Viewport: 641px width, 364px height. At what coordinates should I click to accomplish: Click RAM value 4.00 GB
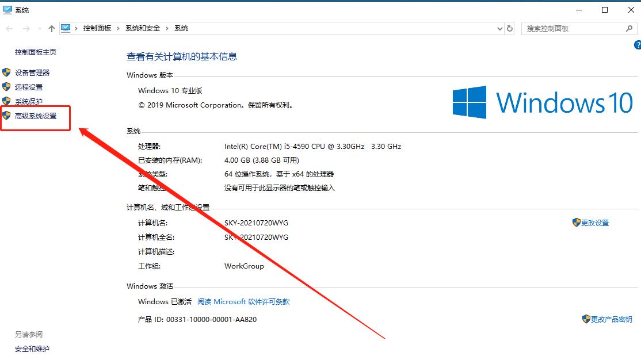262,160
